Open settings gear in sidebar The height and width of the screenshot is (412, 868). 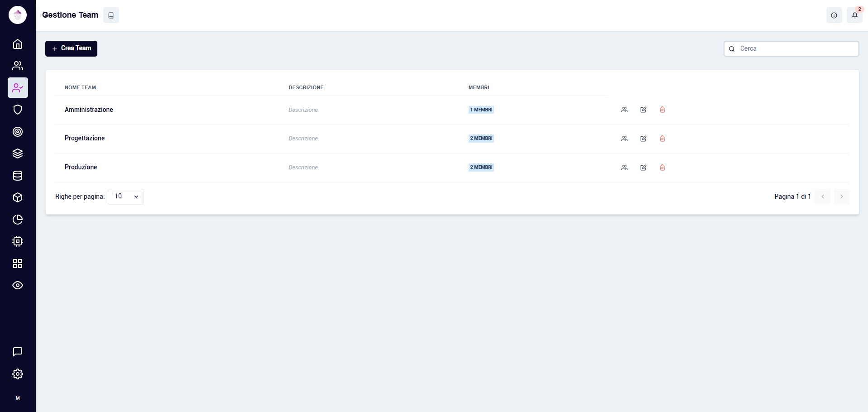[x=18, y=374]
